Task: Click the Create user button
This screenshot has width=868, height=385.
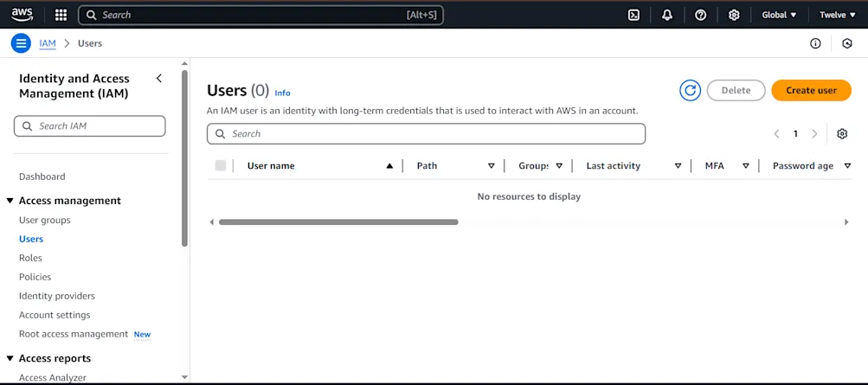Action: 811,90
